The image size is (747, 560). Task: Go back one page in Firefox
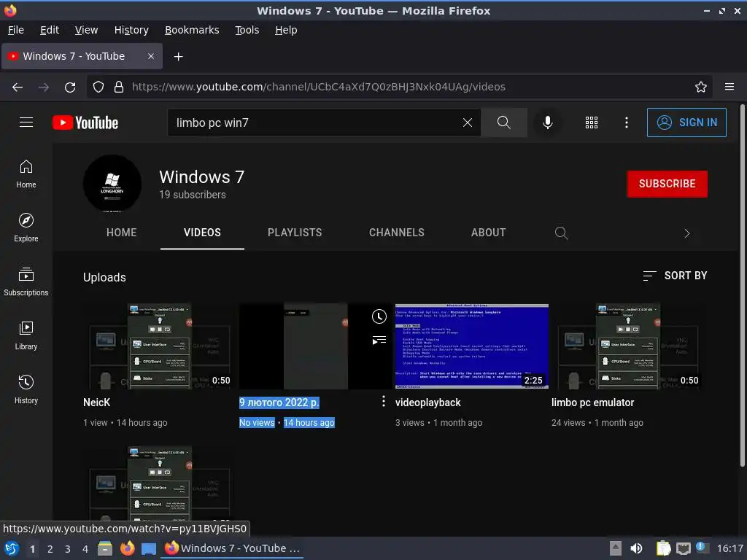[x=18, y=87]
